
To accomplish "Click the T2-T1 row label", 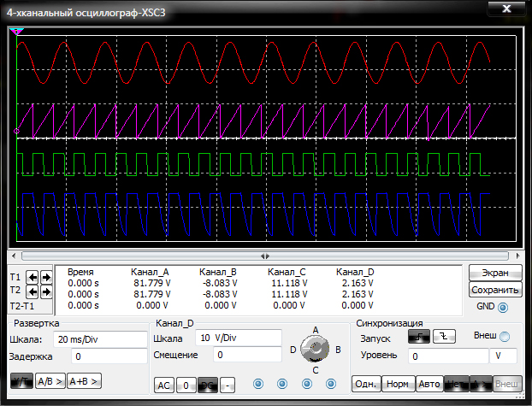I will pos(22,306).
